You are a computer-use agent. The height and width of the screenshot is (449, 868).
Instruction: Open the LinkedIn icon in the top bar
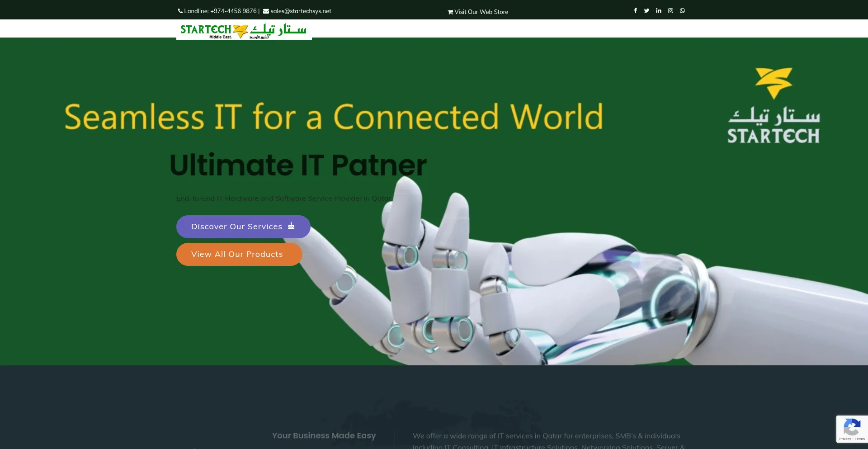658,10
